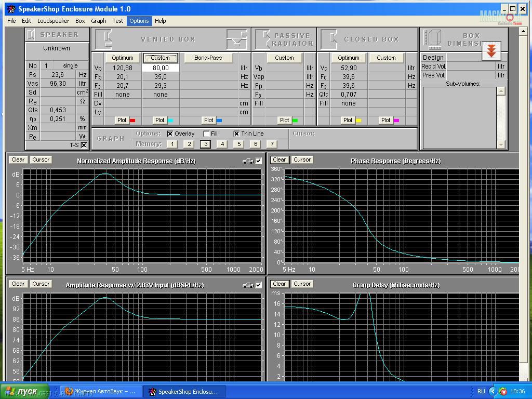The width and height of the screenshot is (532, 399).
Task: Click the Passive Radiator enclosure icon
Action: point(262,39)
